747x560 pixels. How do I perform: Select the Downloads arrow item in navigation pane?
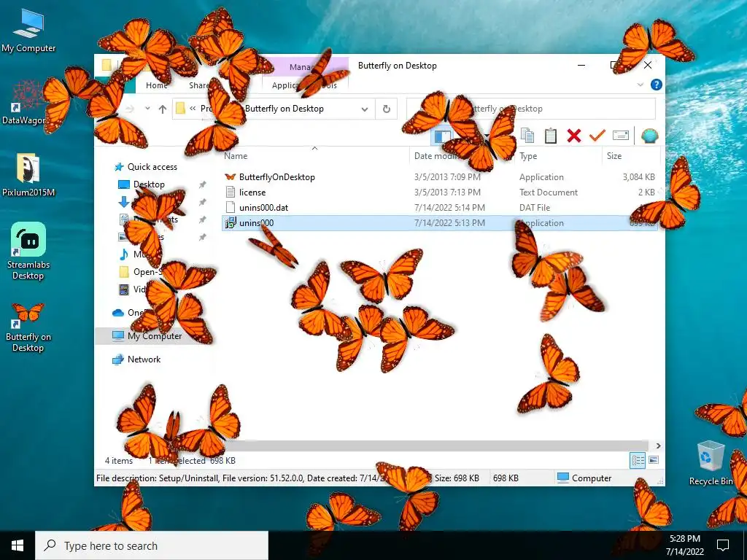[x=124, y=202]
